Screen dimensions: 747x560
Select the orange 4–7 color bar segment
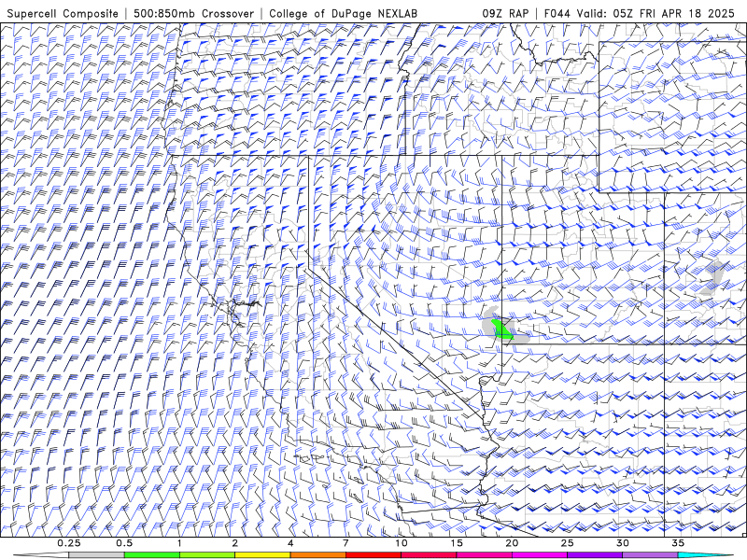318,555
